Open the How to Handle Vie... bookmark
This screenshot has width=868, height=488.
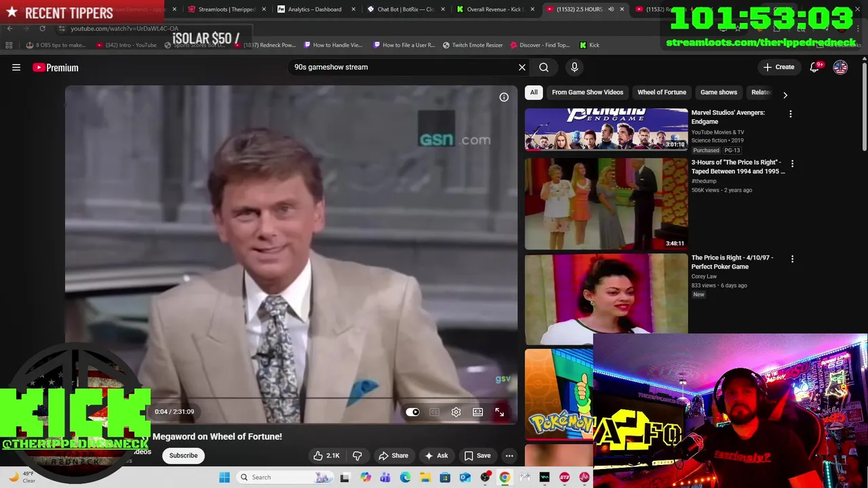point(333,45)
